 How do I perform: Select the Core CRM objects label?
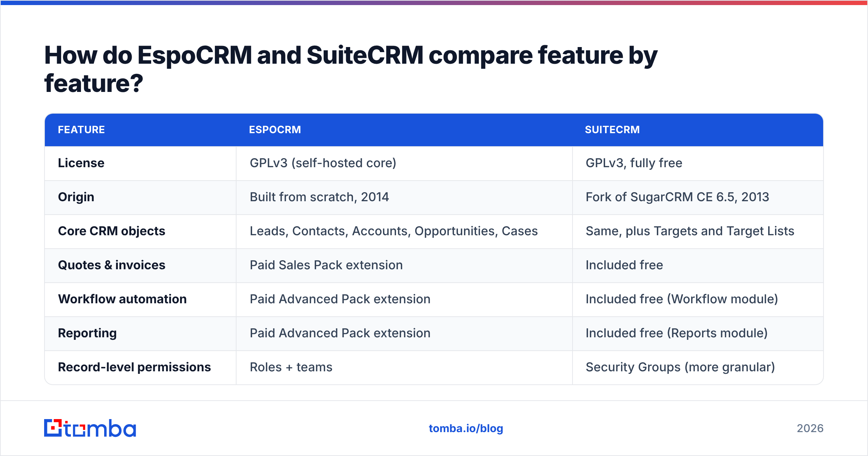112,231
